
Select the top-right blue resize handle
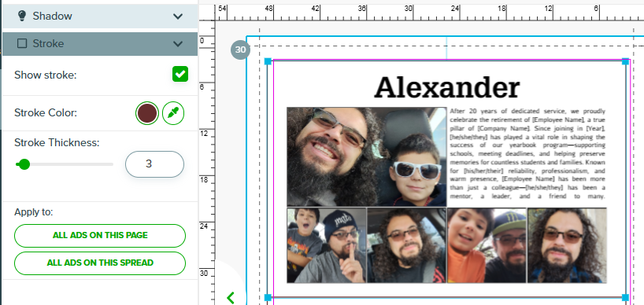click(x=626, y=61)
